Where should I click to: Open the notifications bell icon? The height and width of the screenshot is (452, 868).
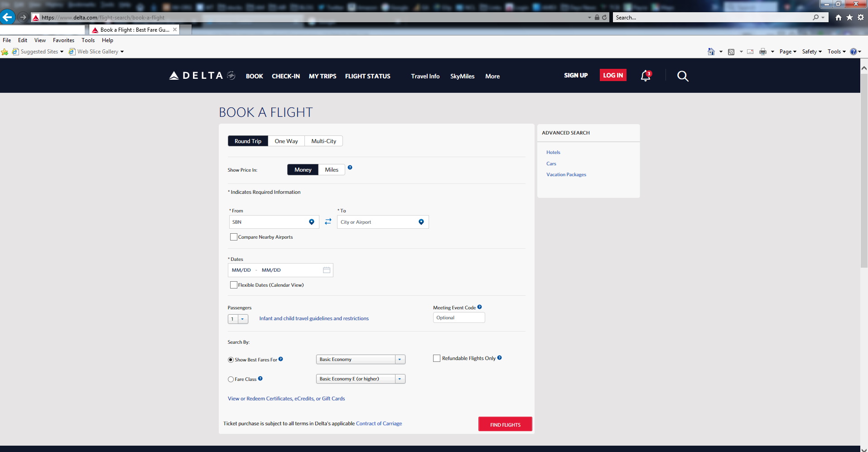click(646, 76)
